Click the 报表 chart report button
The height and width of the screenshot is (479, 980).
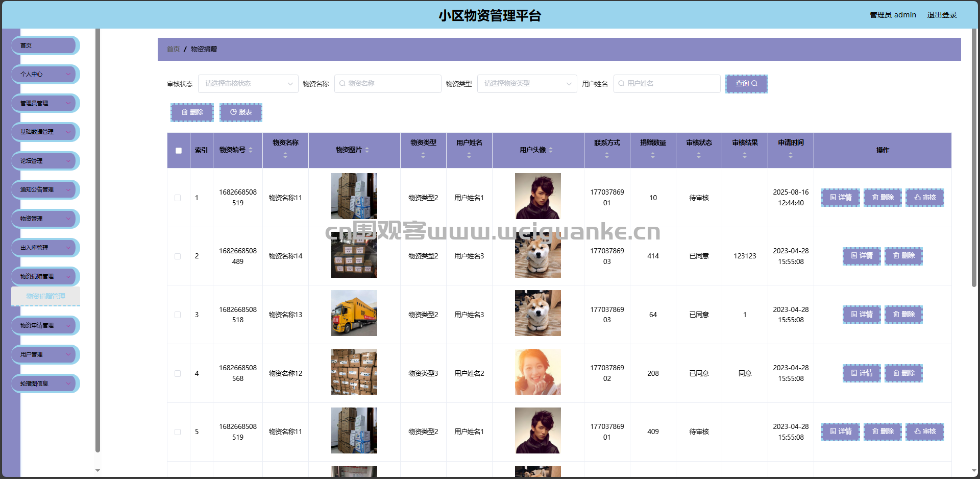pyautogui.click(x=241, y=112)
